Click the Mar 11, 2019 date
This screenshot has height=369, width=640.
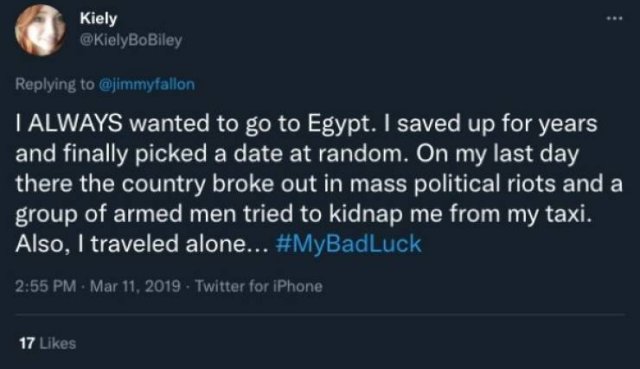point(135,286)
